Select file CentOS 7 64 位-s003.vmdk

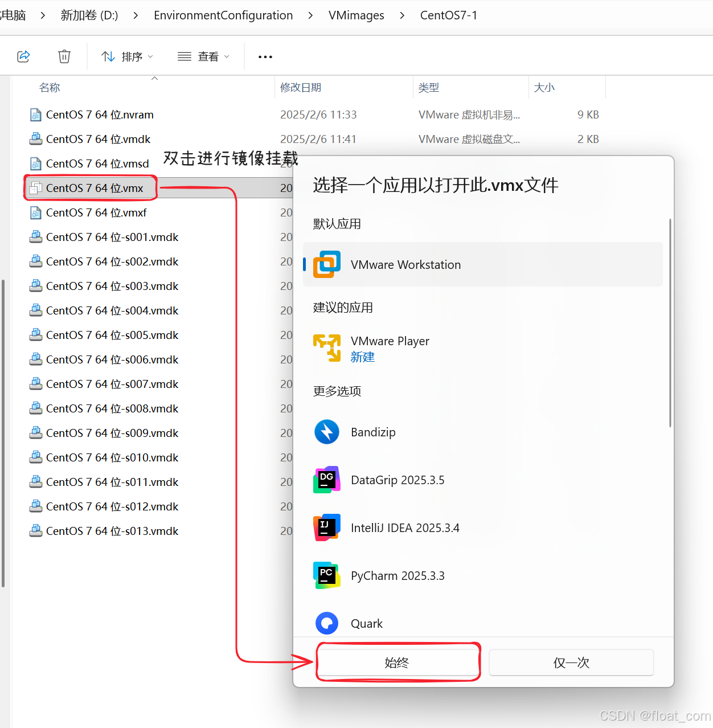(x=112, y=286)
